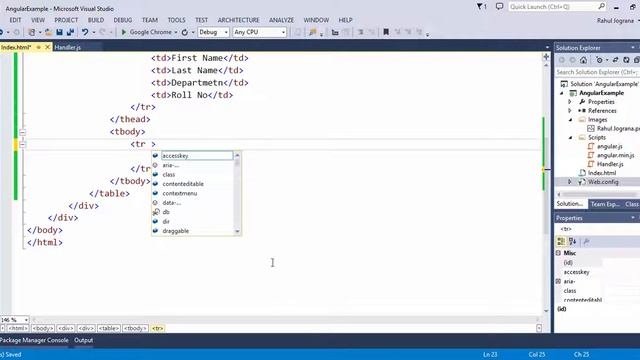Toggle bookmark icon in toolbar
Image resolution: width=640 pixels, height=360 pixels.
pyautogui.click(x=386, y=32)
